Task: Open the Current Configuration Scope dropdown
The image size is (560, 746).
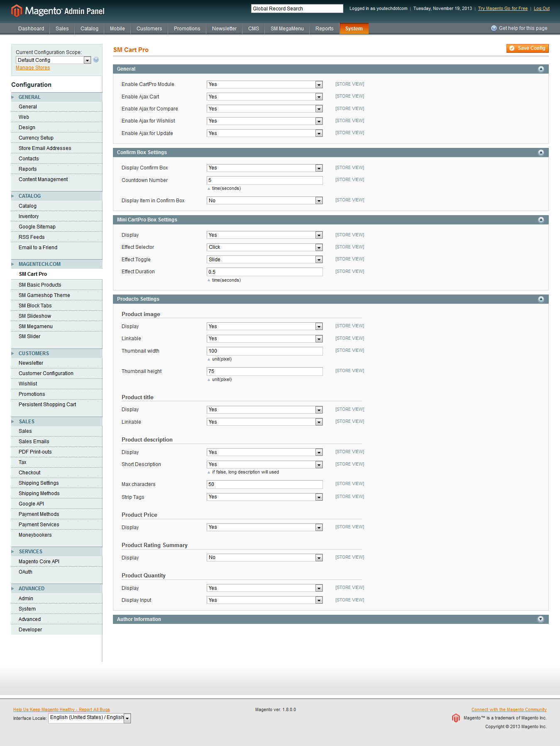Action: point(53,60)
